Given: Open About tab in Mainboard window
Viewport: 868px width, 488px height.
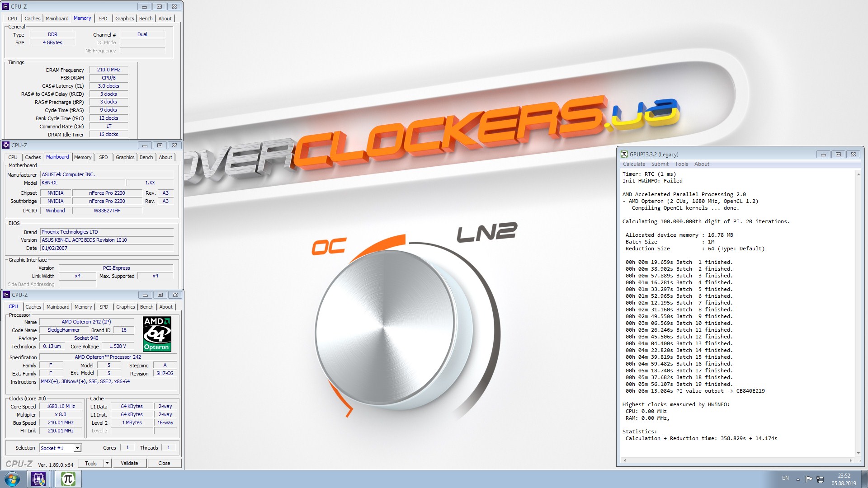Looking at the screenshot, I should click(x=165, y=157).
